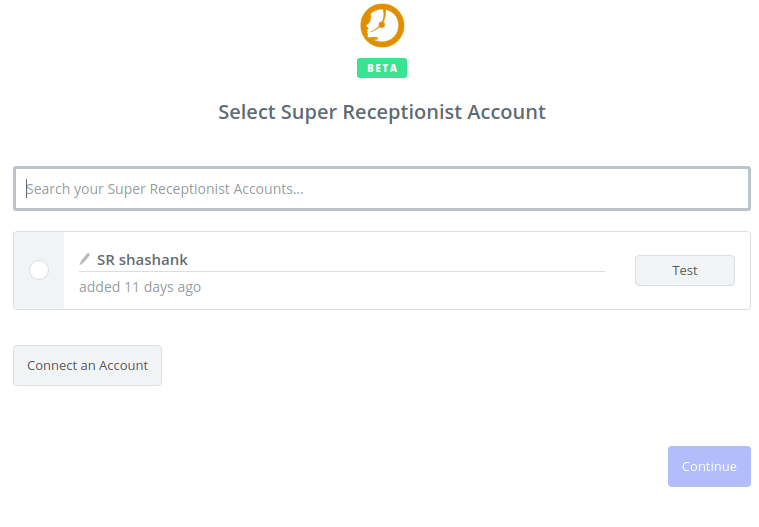
Task: Add a new account with Connect an Account
Action: click(88, 365)
